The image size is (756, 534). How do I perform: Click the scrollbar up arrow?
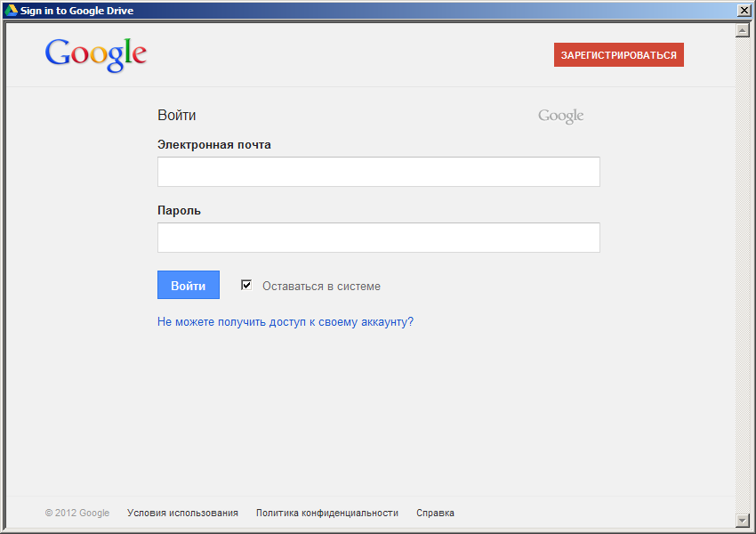pyautogui.click(x=743, y=30)
